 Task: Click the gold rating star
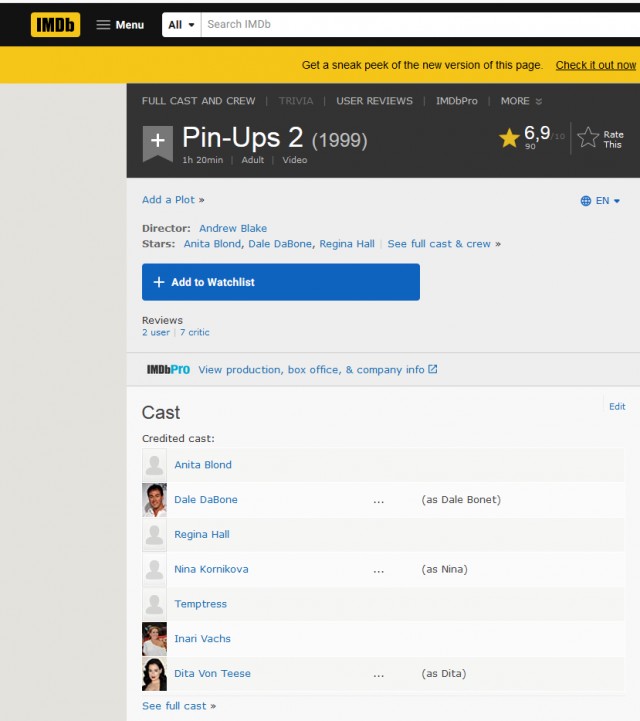coord(509,138)
